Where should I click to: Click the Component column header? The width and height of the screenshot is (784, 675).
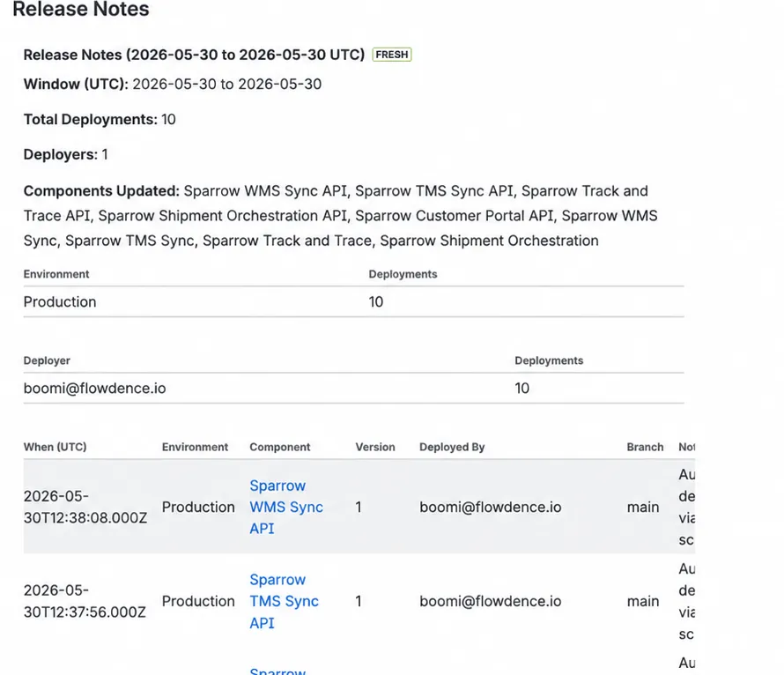coord(280,447)
